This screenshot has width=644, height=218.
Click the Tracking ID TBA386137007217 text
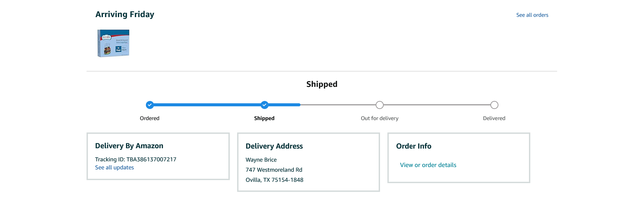click(x=136, y=160)
